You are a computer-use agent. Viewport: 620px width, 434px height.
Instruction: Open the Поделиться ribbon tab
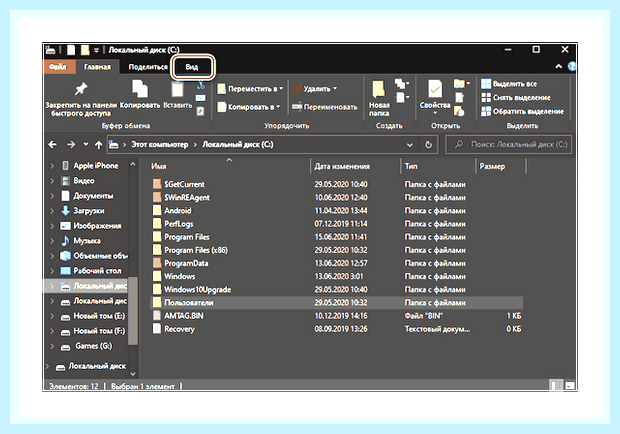click(148, 67)
